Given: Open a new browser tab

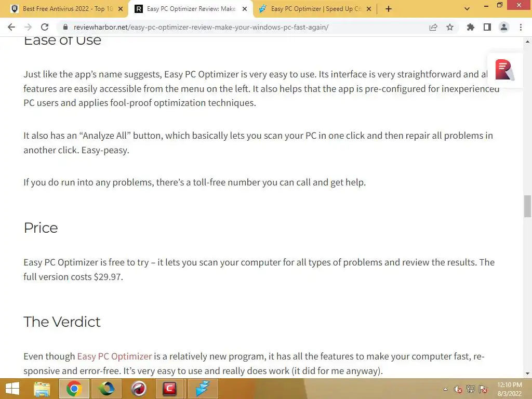Looking at the screenshot, I should (389, 9).
